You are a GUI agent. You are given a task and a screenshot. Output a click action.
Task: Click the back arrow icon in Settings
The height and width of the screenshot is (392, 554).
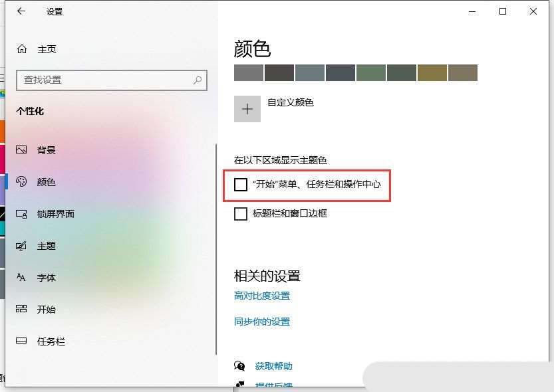point(21,11)
